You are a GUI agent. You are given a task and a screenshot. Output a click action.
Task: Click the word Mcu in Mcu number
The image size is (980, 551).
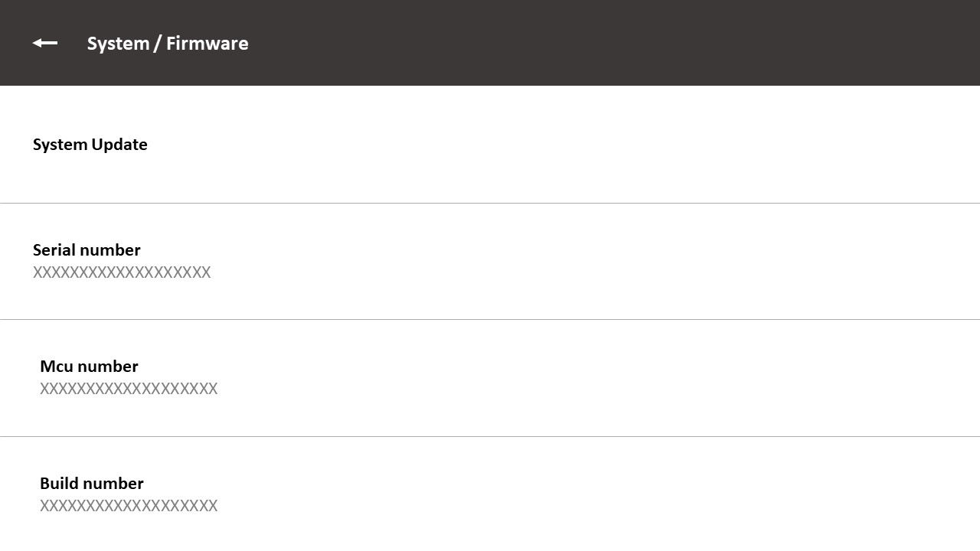pyautogui.click(x=57, y=366)
